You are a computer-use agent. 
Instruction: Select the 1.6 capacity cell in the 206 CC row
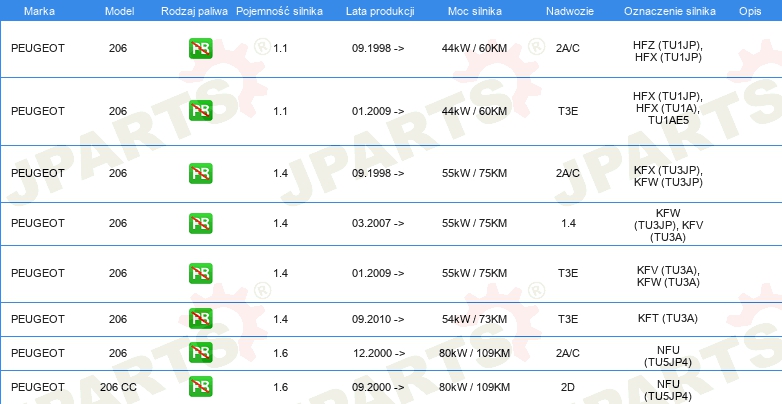[280, 387]
